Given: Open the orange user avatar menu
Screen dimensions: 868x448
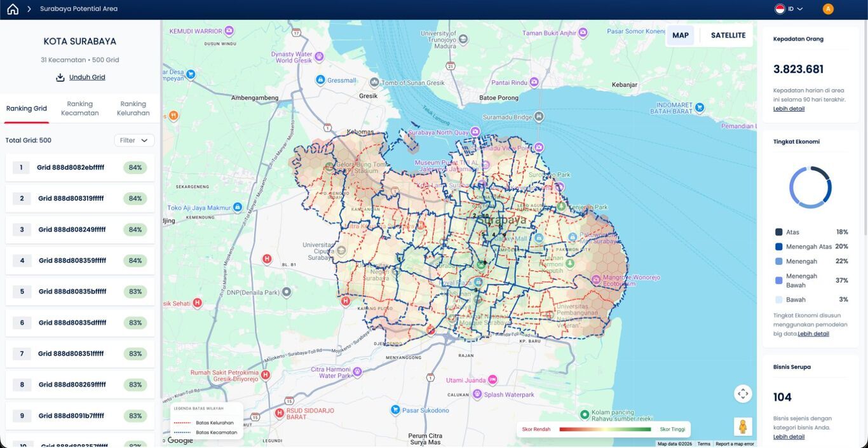Looking at the screenshot, I should click(828, 9).
